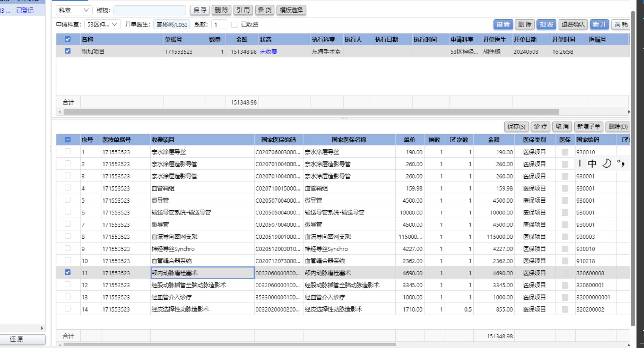Click the upper table horizontal scrollbar
Screen dimensions: 644x348
[311, 112]
